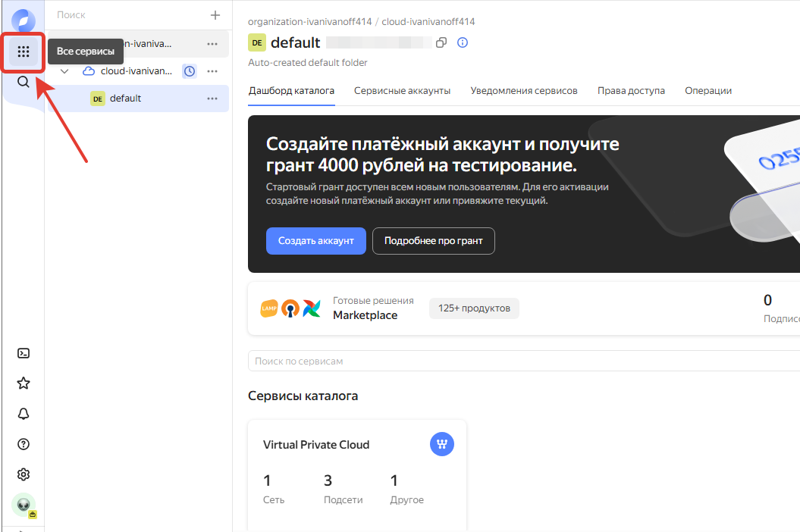Click Подробнее про грант button
This screenshot has height=532, width=800.
(x=433, y=241)
